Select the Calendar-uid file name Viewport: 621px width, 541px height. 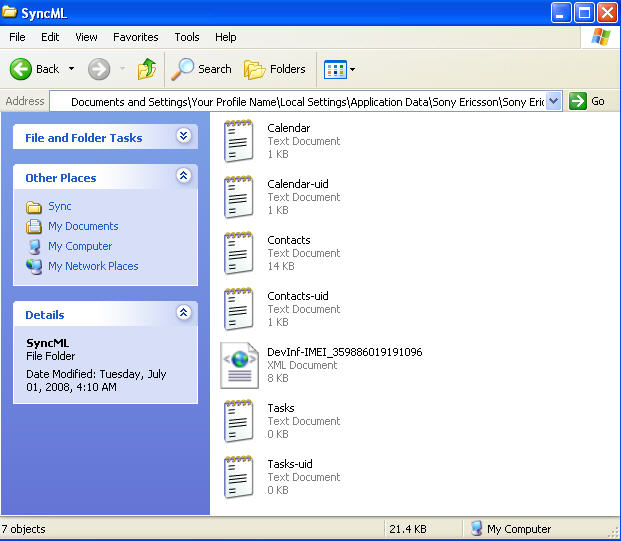(x=298, y=184)
